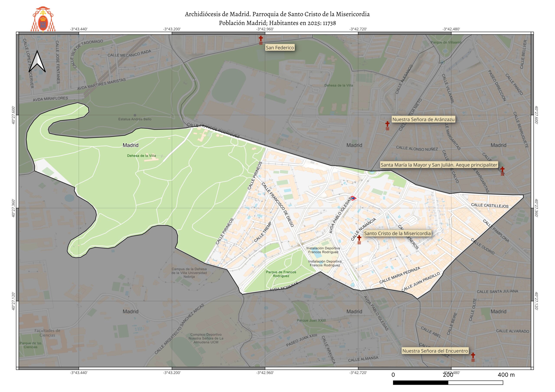Click the green Dehesa de la Villa label
The width and height of the screenshot is (555, 392).
(141, 156)
